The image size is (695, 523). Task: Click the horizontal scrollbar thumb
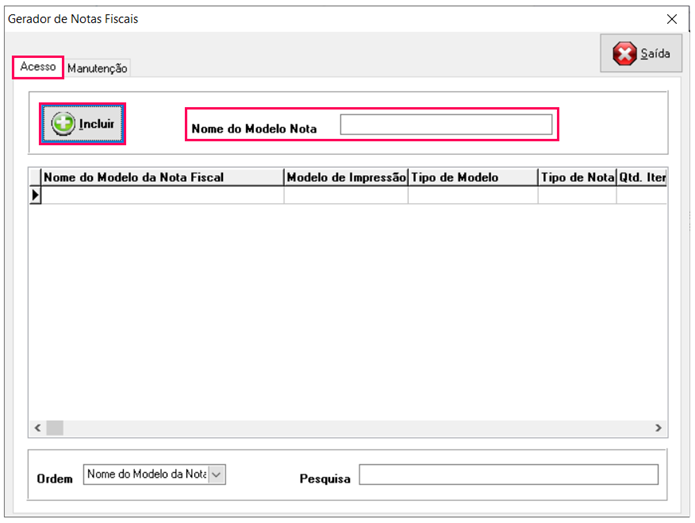coord(54,428)
